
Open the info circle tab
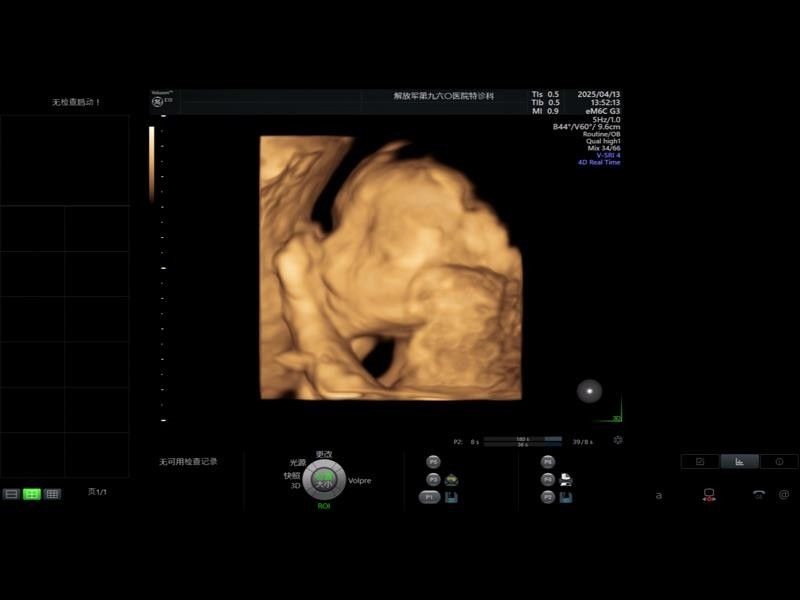tap(779, 461)
